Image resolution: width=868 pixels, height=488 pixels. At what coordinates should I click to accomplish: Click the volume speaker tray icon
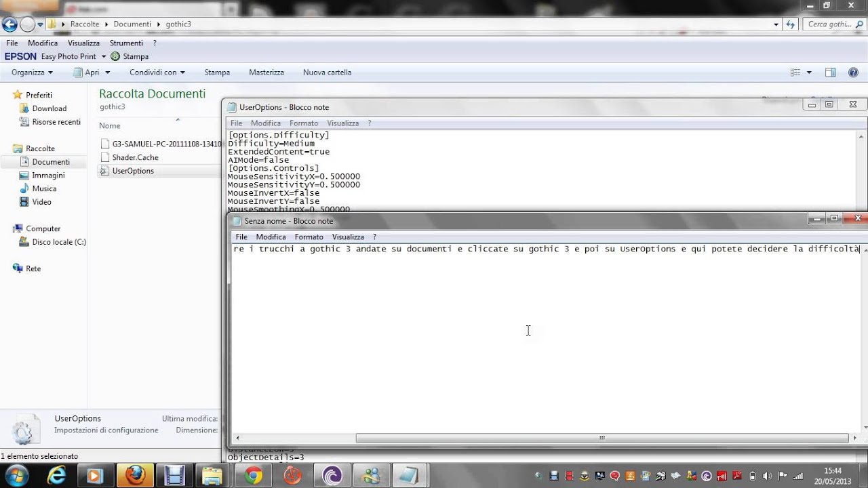[767, 476]
